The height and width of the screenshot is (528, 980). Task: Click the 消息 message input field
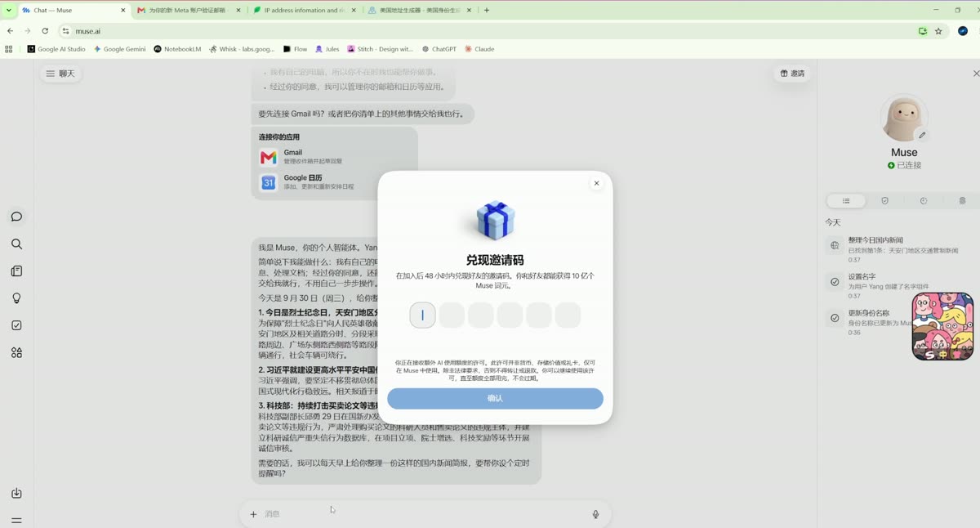coord(425,514)
